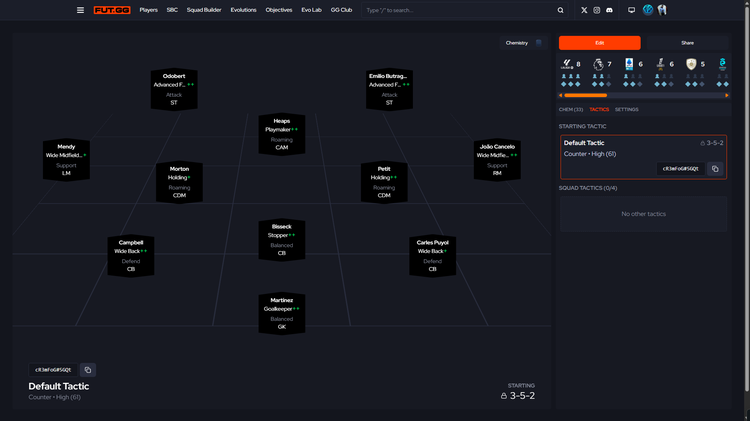
Task: Open the hamburger navigation menu
Action: click(x=80, y=10)
